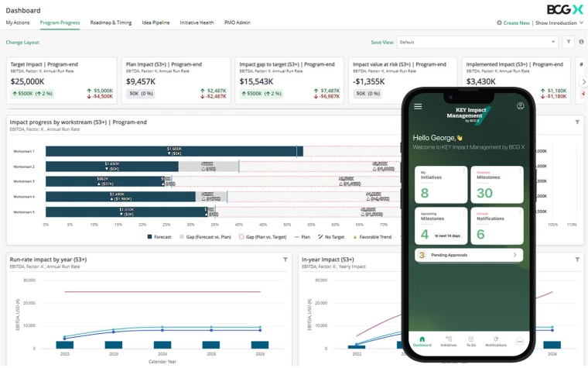Image resolution: width=588 pixels, height=368 pixels.
Task: Go to My Actions tab
Action: [18, 22]
